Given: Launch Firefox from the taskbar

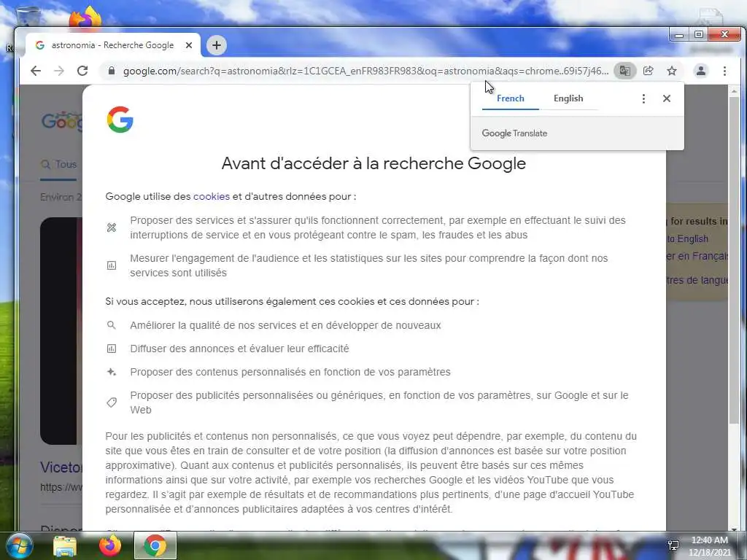Looking at the screenshot, I should [110, 545].
